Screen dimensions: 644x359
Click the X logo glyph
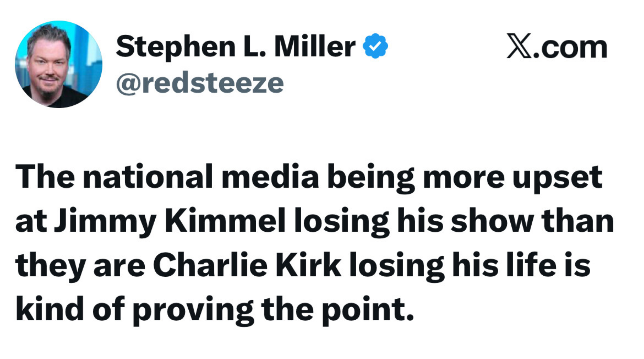point(518,46)
